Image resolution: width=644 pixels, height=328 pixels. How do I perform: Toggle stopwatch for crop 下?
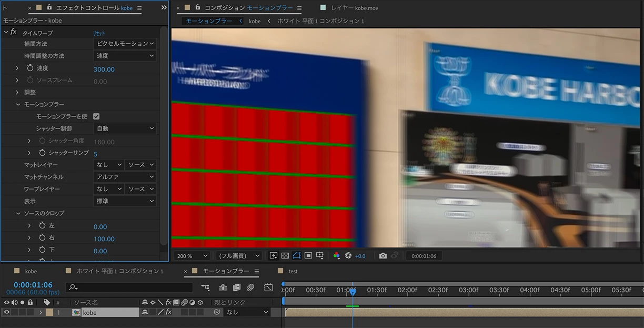(43, 250)
